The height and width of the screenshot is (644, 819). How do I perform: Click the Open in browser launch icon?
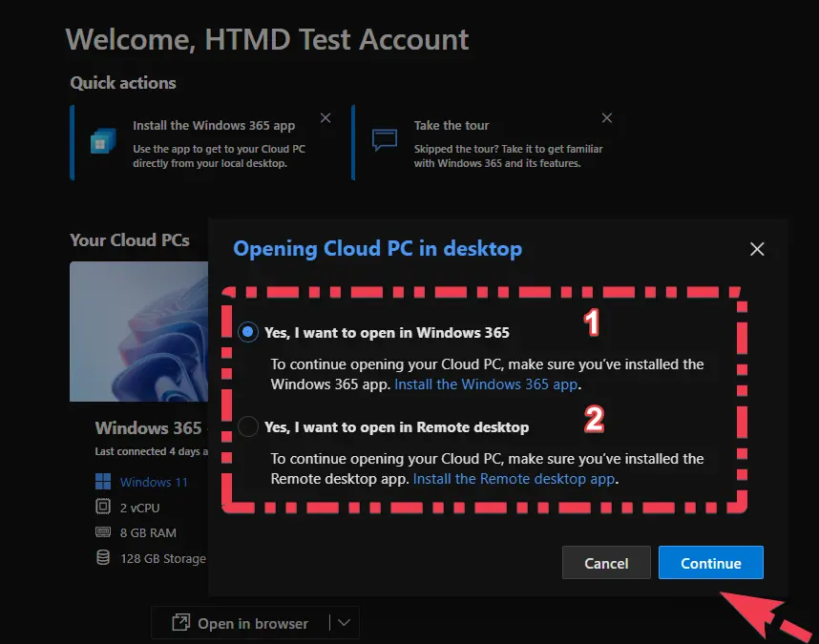(x=180, y=623)
